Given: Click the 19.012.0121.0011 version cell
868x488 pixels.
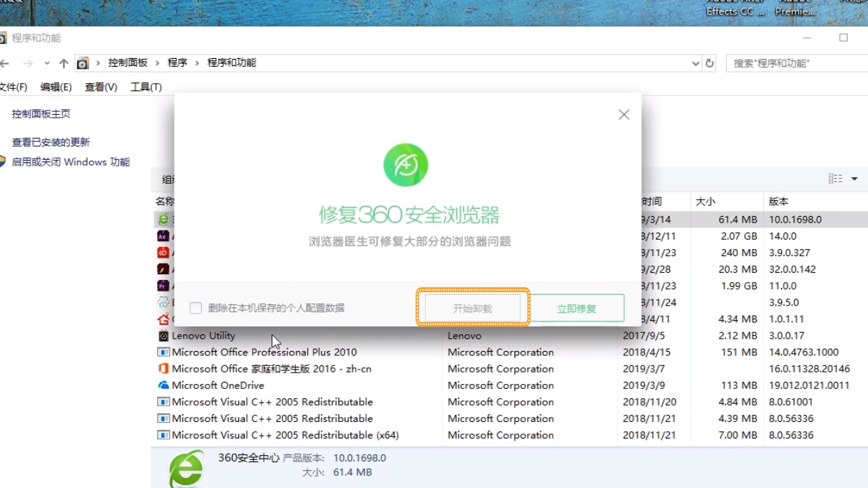Looking at the screenshot, I should click(x=809, y=385).
